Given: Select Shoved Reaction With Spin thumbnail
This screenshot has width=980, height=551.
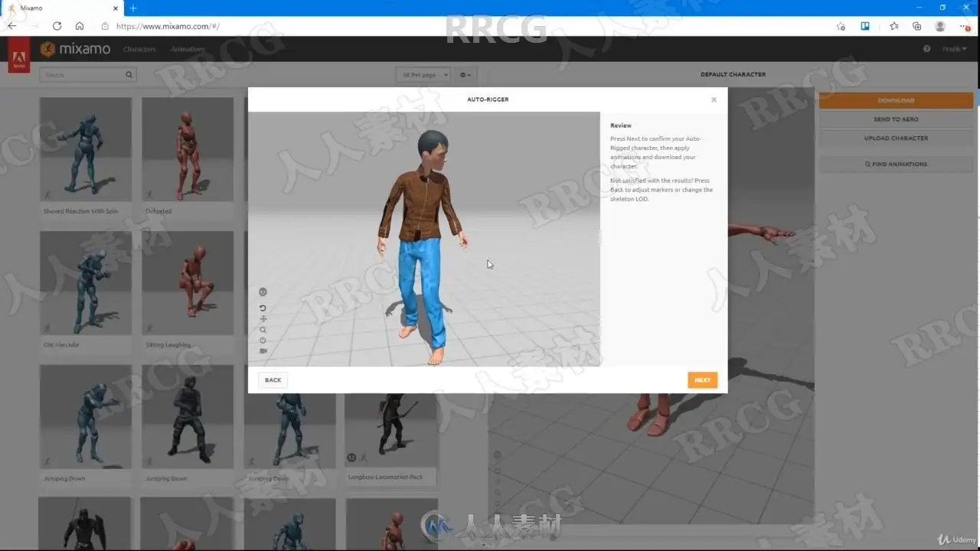Looking at the screenshot, I should (86, 150).
